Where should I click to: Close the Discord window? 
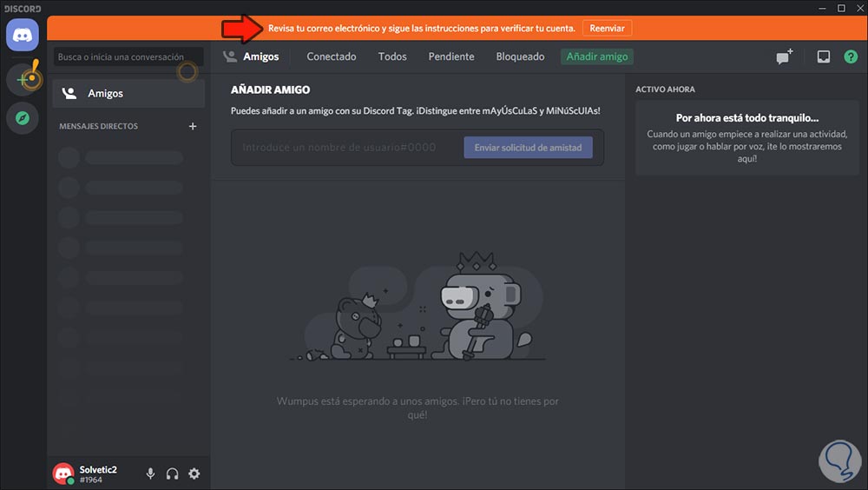[860, 8]
